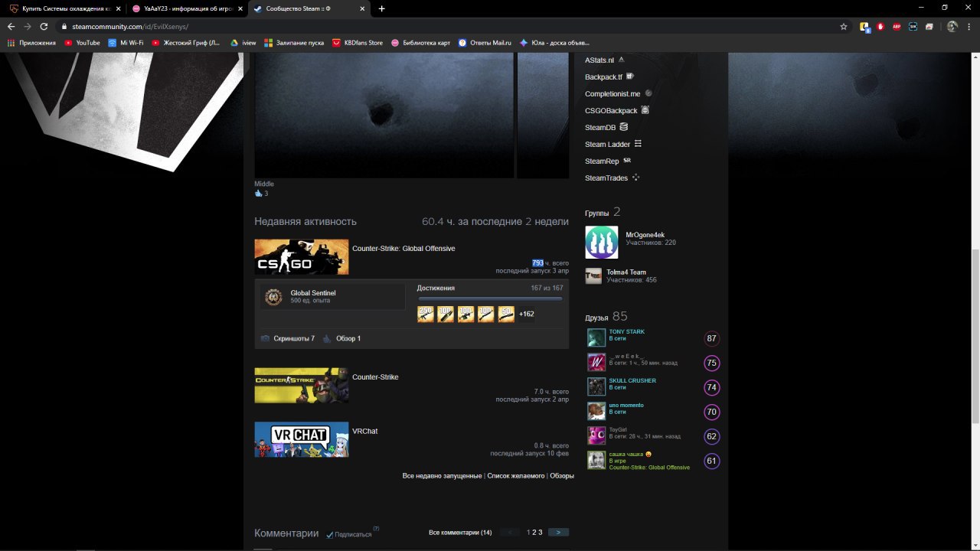Click the browser back arrow
980x551 pixels.
coord(11,26)
